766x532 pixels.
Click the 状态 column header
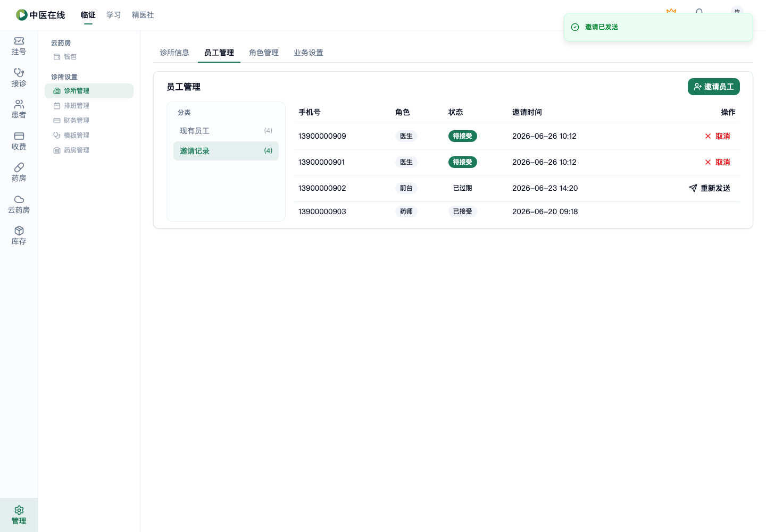click(456, 112)
